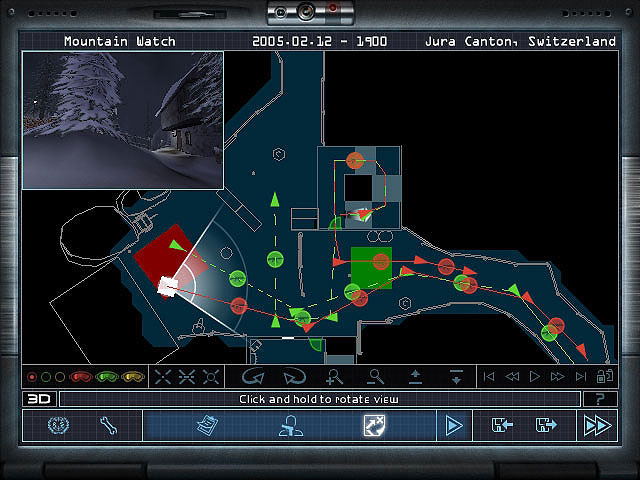The image size is (640, 480).
Task: Click the question mark help button
Action: coord(600,399)
